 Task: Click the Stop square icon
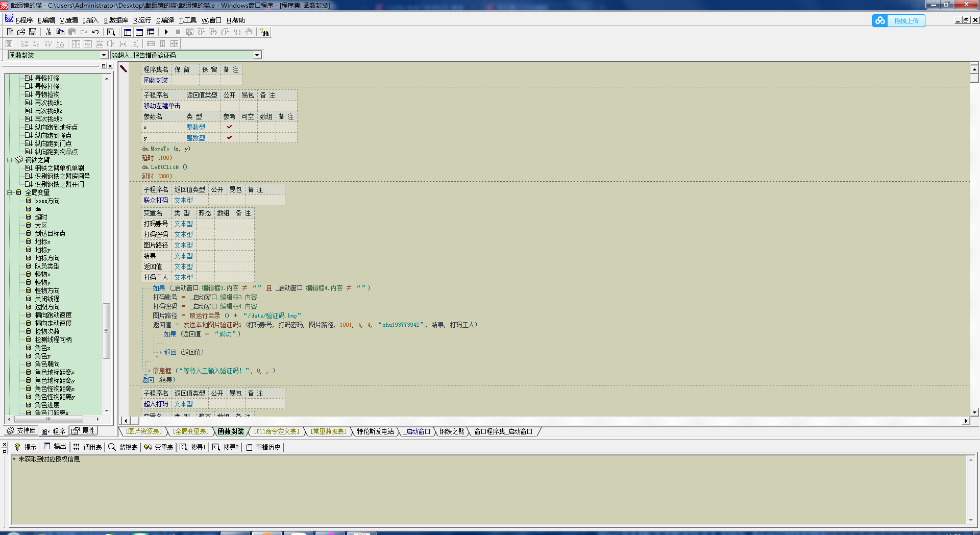(x=178, y=32)
